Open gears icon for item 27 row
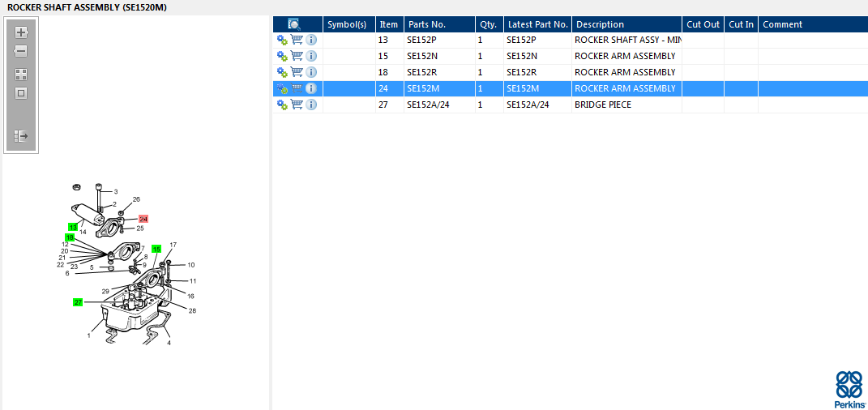Viewport: 868px width, 410px height. click(x=282, y=105)
